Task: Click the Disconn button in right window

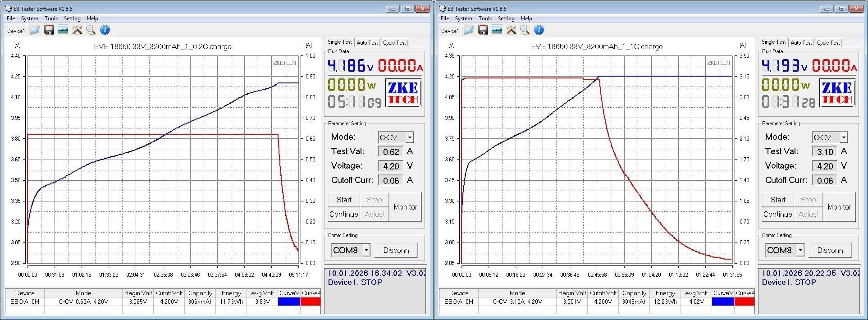Action: (x=830, y=250)
